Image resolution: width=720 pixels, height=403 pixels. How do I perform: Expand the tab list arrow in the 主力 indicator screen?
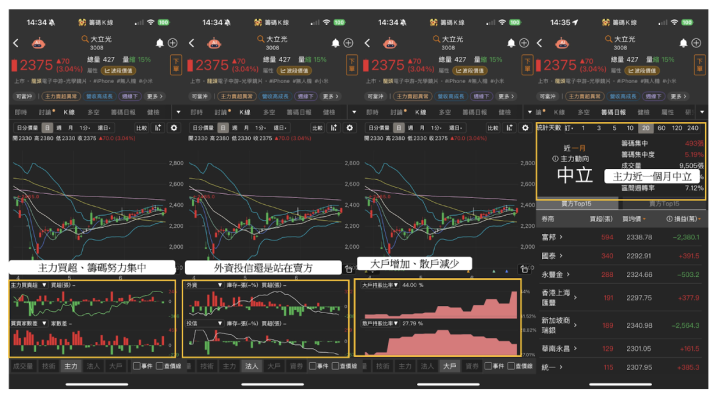(179, 112)
